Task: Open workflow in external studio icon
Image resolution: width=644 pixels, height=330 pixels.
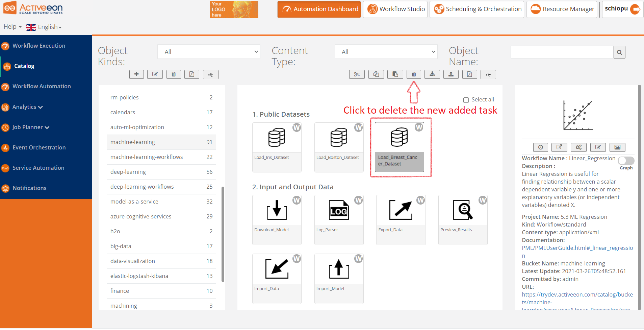Action: [x=560, y=147]
